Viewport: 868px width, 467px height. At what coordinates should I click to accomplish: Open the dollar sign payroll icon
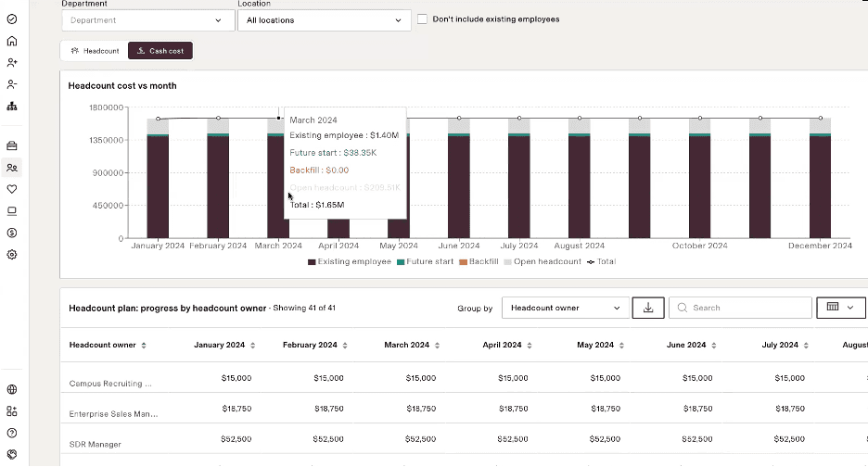pos(12,233)
